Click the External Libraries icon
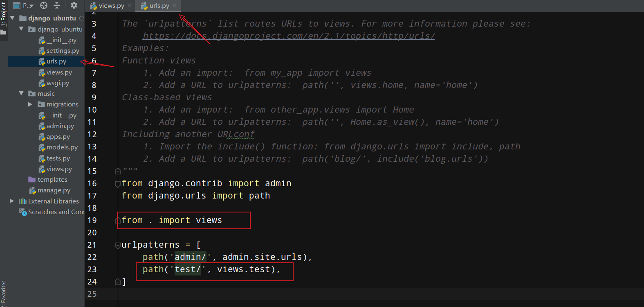644x307 pixels. point(23,201)
